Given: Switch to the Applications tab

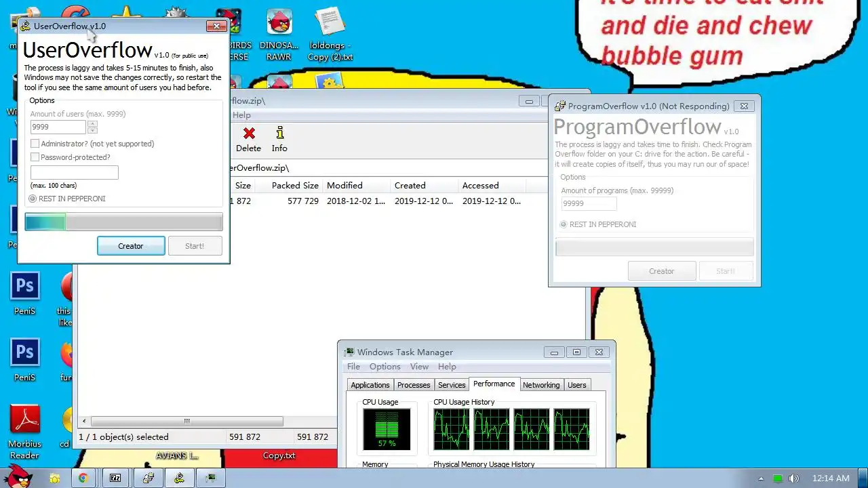Looking at the screenshot, I should 370,385.
